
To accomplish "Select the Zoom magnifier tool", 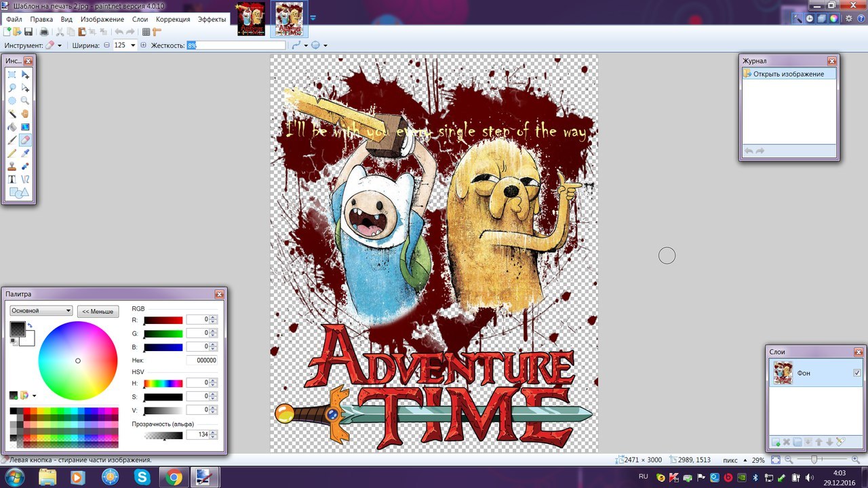I will coord(25,101).
